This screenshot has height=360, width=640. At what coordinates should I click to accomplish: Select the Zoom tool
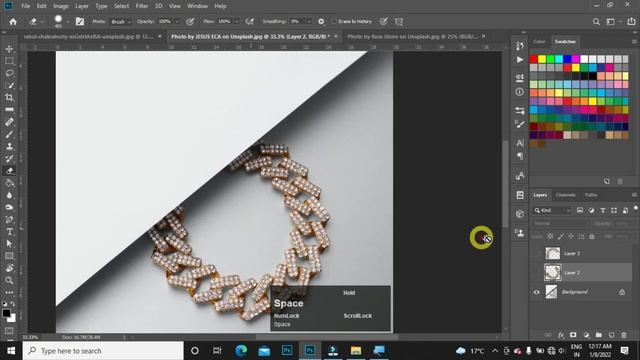(x=9, y=280)
